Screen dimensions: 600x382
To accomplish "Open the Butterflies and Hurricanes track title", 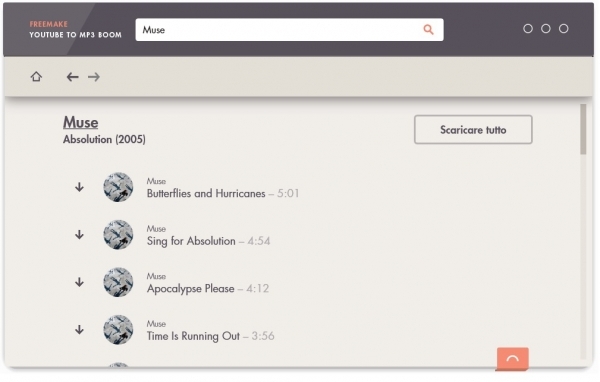I will tap(206, 193).
